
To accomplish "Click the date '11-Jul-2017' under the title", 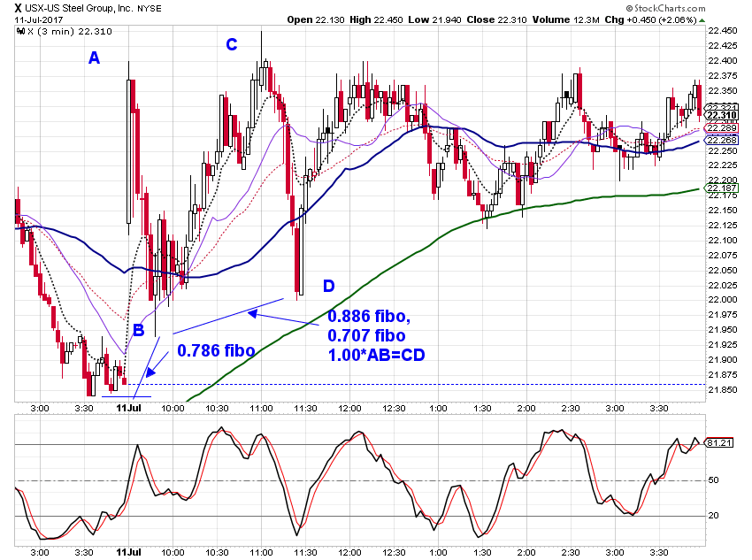I will (38, 19).
